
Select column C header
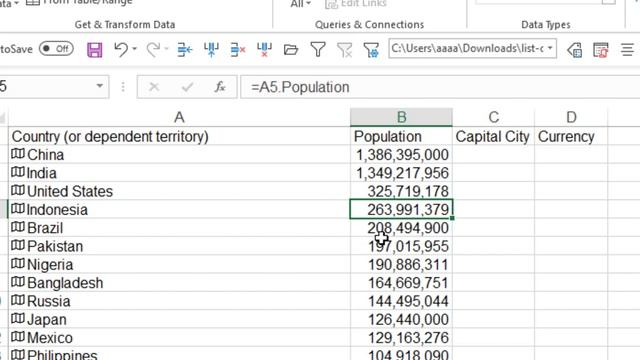click(x=493, y=117)
